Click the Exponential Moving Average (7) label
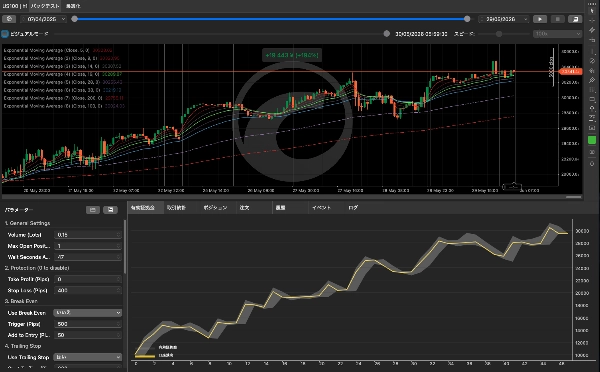Viewport: 600px width, 372px height. point(53,98)
